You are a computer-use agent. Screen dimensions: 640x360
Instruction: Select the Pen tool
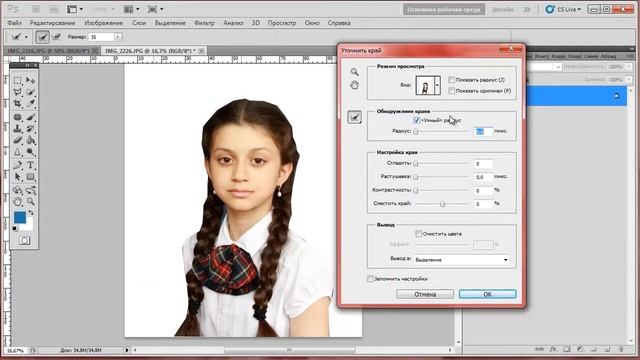pos(18,165)
